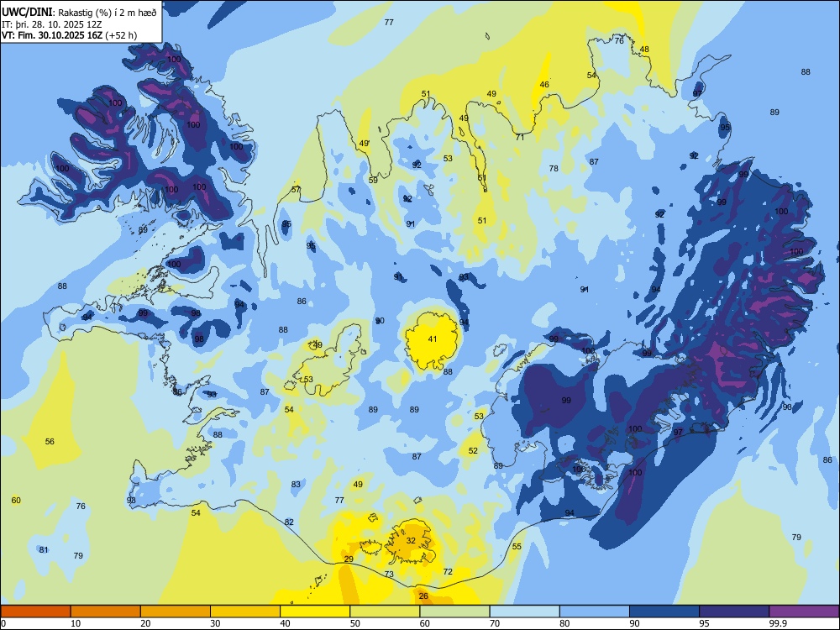The width and height of the screenshot is (840, 630).
Task: Click the dark red 0–10 legend color segment
Action: point(35,612)
